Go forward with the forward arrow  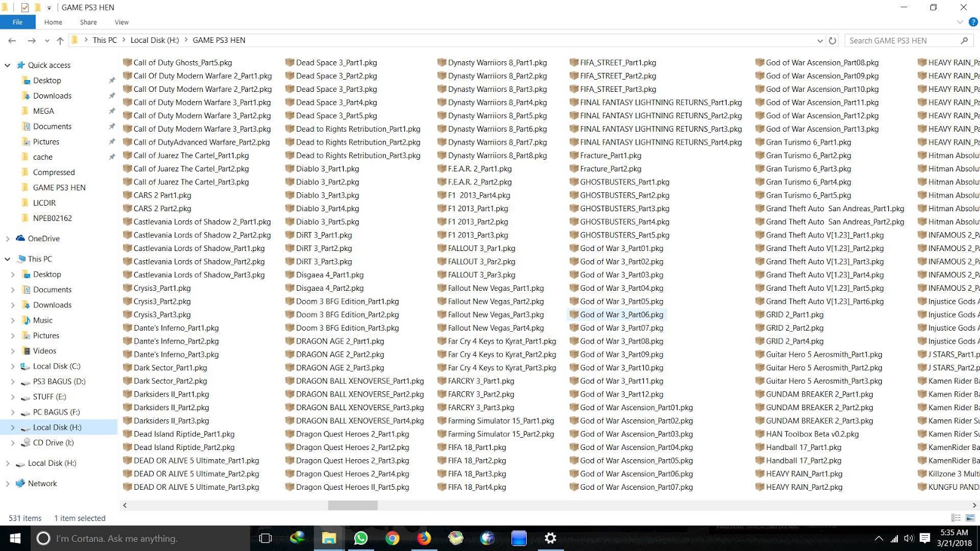point(31,40)
